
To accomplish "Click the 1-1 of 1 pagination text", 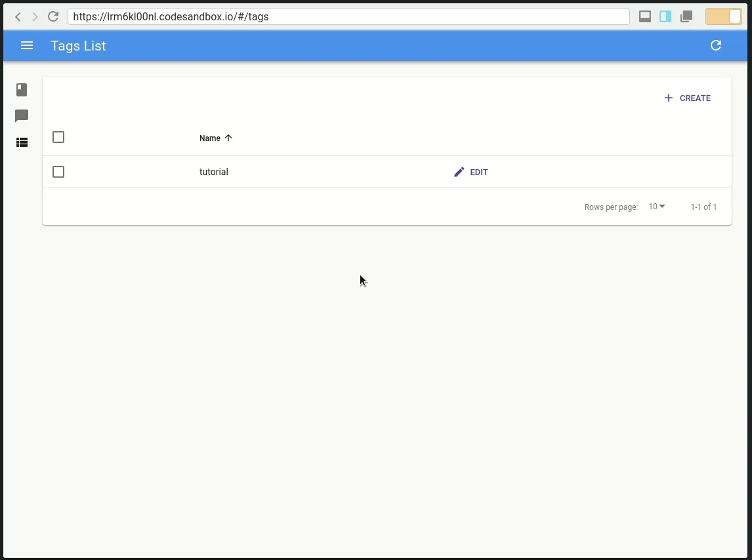I will tap(703, 207).
